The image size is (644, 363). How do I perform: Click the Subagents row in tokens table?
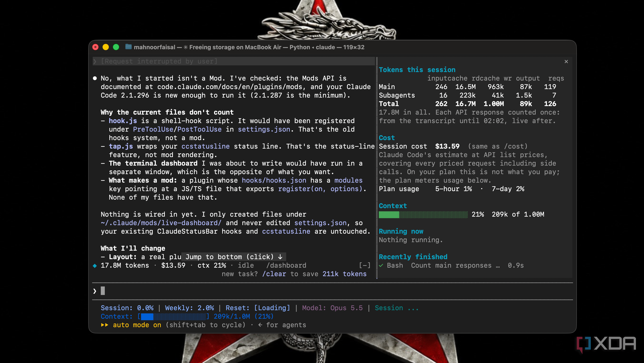point(468,95)
